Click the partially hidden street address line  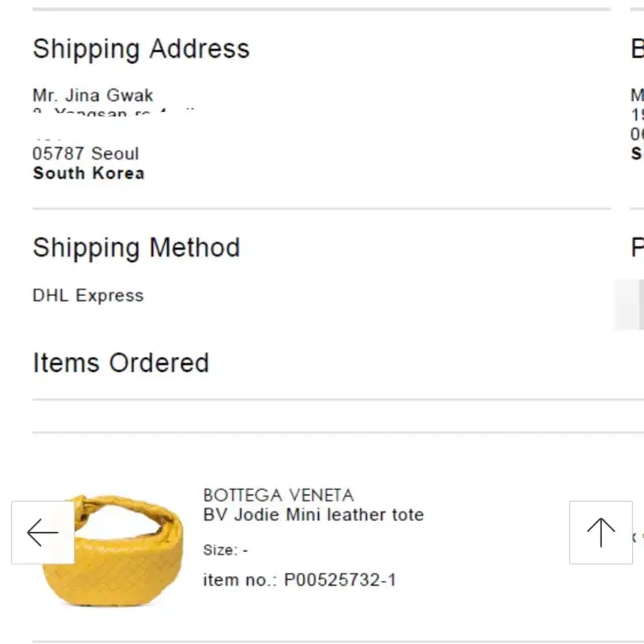(115, 112)
